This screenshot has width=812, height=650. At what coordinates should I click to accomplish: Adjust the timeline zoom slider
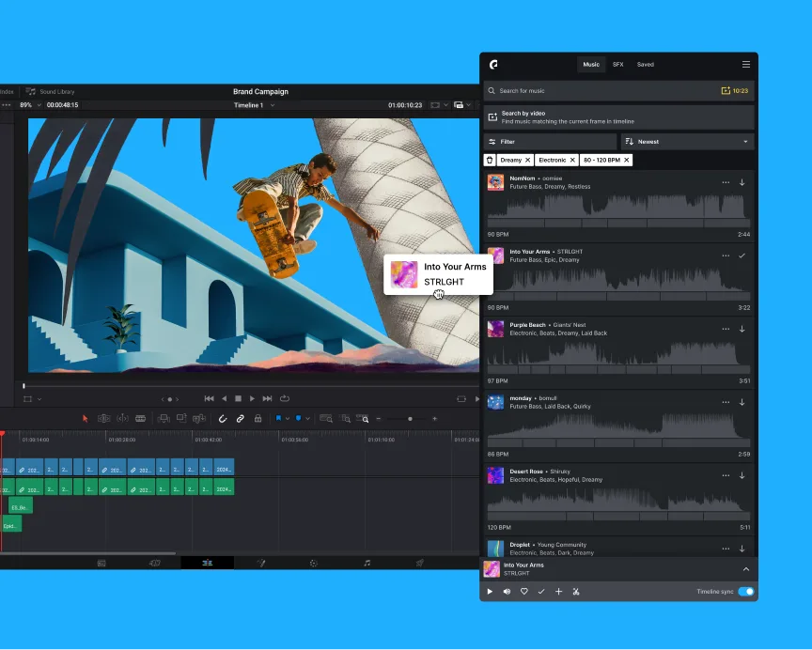[x=411, y=418]
